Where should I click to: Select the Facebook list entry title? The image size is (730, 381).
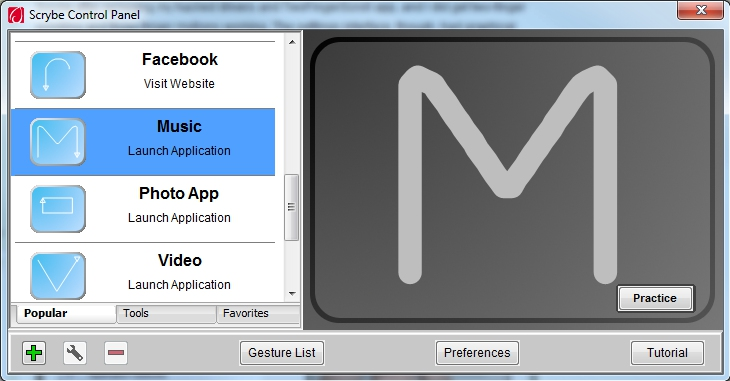(x=180, y=59)
